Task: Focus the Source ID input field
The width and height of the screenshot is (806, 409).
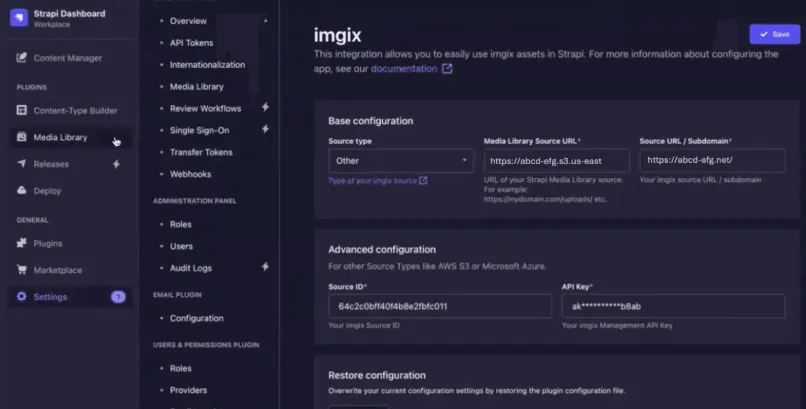Action: 440,306
